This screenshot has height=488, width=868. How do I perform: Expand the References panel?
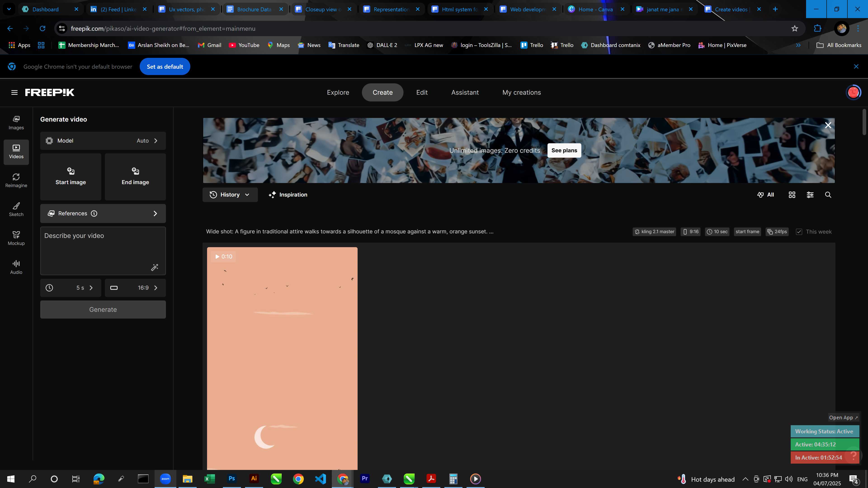(x=103, y=213)
